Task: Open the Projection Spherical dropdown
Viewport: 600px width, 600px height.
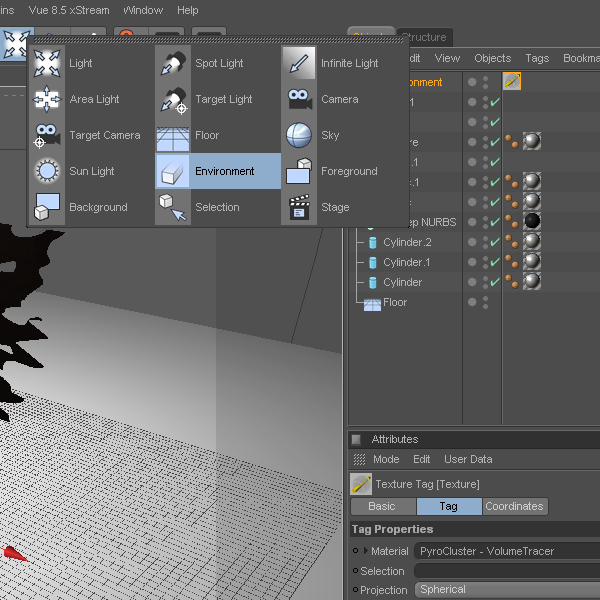Action: click(x=507, y=589)
